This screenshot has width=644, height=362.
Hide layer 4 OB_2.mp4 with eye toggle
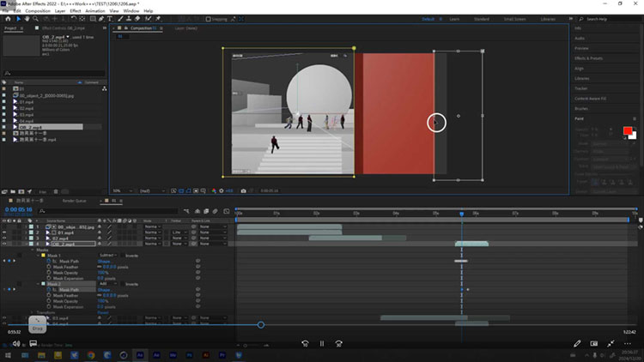(x=4, y=244)
